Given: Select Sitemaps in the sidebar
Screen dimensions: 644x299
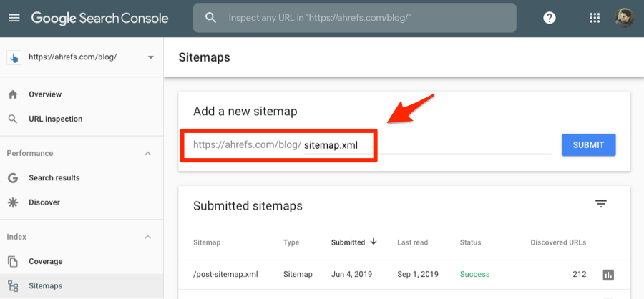Looking at the screenshot, I should pos(45,286).
